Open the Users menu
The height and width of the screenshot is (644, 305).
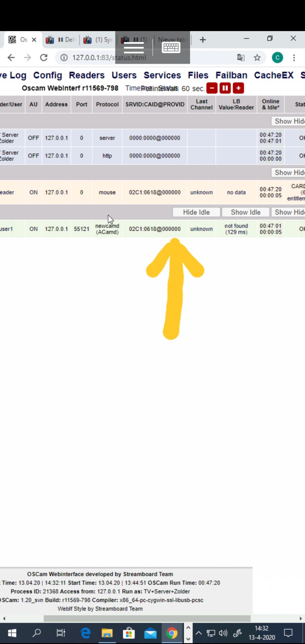(x=124, y=75)
